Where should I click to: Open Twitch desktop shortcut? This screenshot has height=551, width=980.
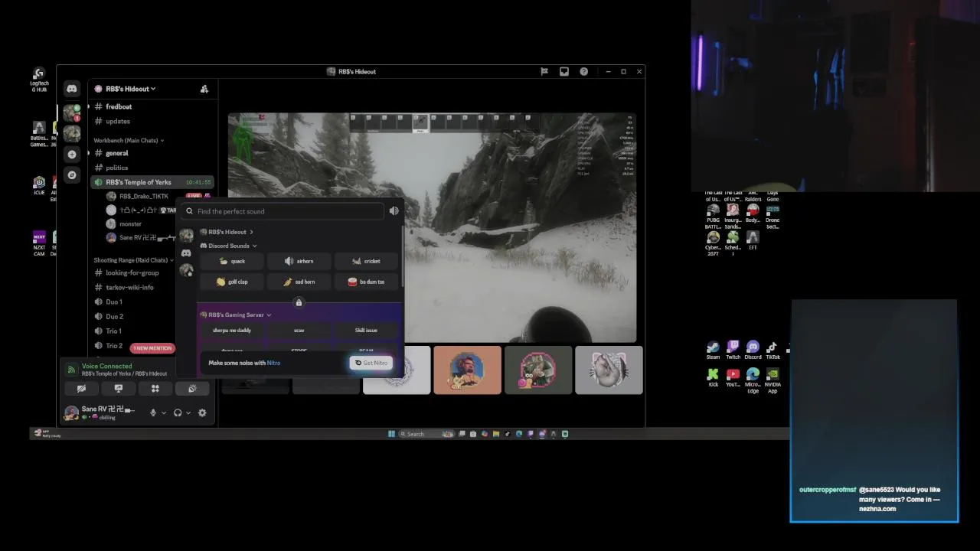pyautogui.click(x=733, y=351)
